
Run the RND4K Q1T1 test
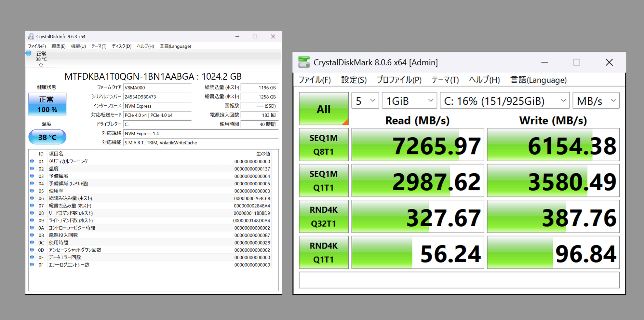pos(324,252)
